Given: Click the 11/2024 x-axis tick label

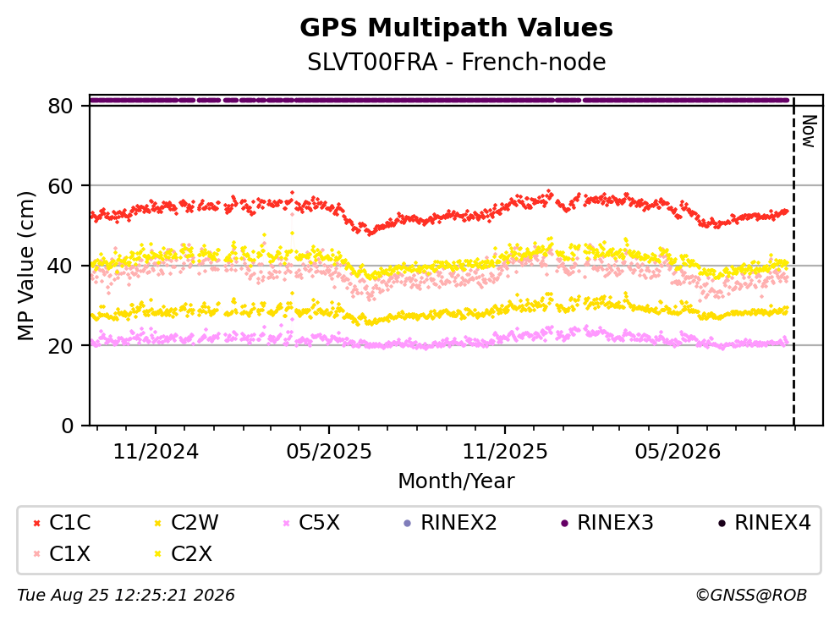Looking at the screenshot, I should 156,452.
